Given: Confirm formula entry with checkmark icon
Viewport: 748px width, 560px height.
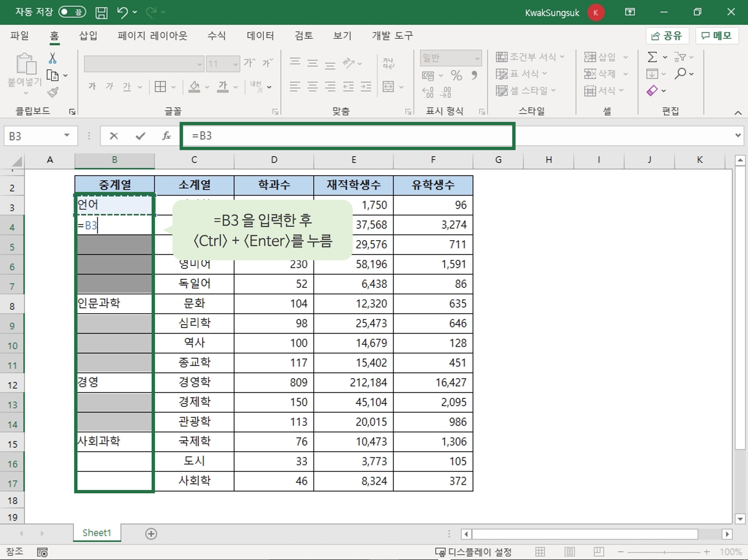Looking at the screenshot, I should click(x=140, y=136).
